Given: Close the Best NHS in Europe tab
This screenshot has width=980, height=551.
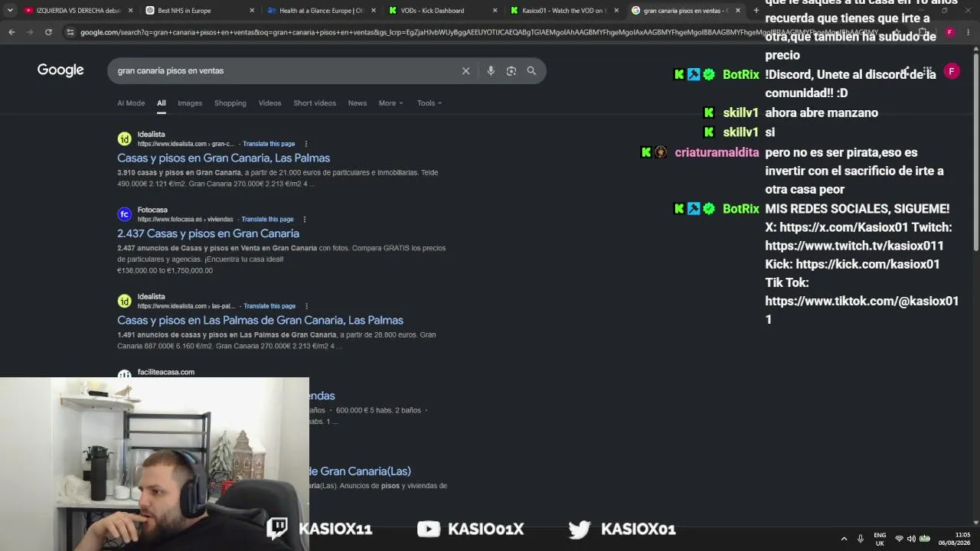Looking at the screenshot, I should pyautogui.click(x=252, y=11).
